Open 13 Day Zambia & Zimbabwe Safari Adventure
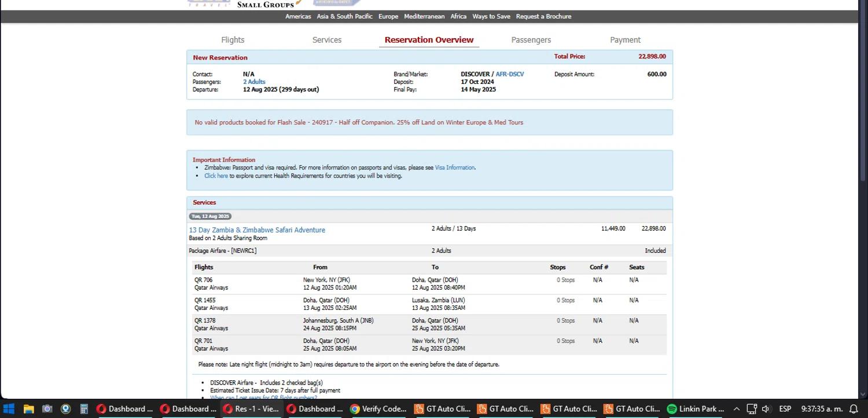The height and width of the screenshot is (418, 868). point(257,230)
